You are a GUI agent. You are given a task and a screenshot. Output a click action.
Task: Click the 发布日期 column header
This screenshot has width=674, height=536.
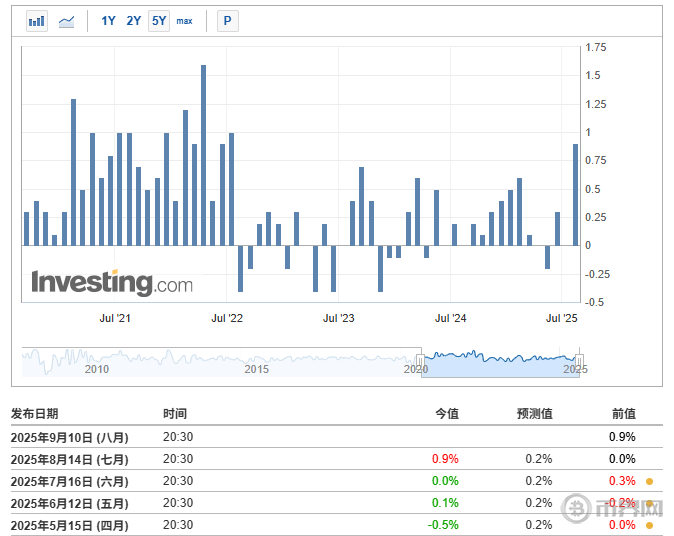tap(34, 413)
